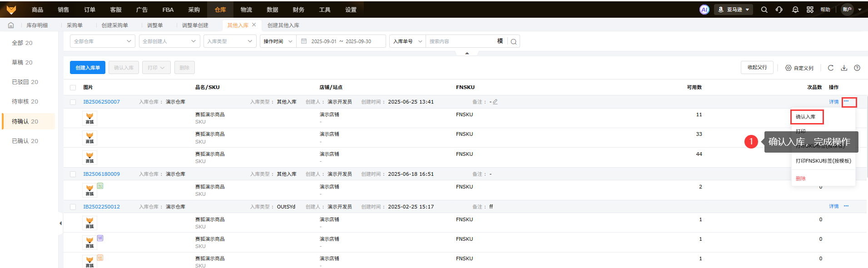Screen dimensions: 868x268
Task: Select 确认入库 from the context menu
Action: click(806, 117)
